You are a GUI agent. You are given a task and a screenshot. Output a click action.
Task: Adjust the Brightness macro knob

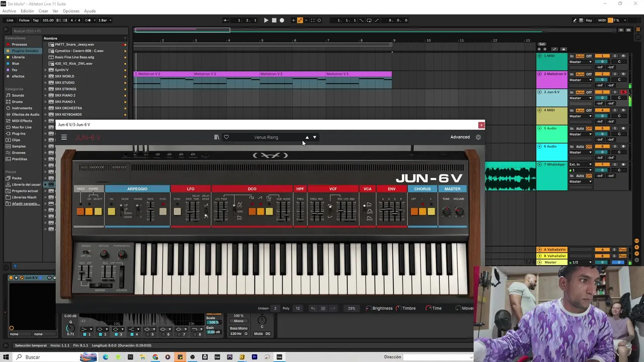click(x=368, y=308)
